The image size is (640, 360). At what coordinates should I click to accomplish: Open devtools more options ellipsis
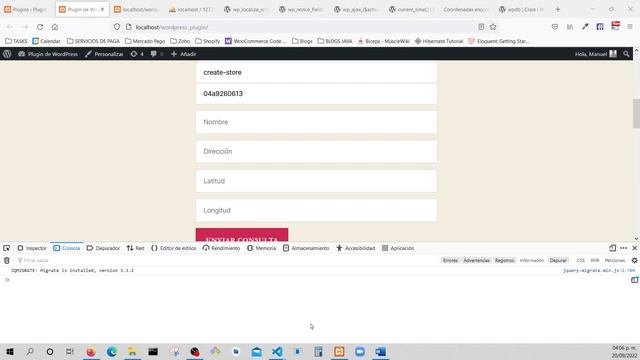pos(624,248)
